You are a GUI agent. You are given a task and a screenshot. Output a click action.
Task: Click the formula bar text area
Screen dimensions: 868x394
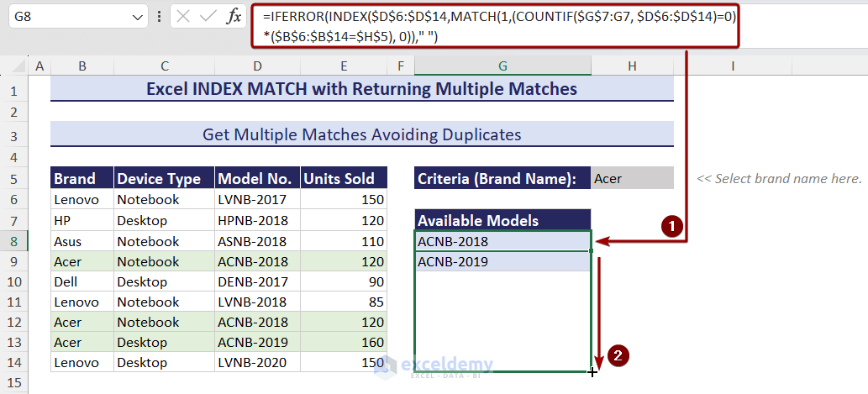[496, 25]
